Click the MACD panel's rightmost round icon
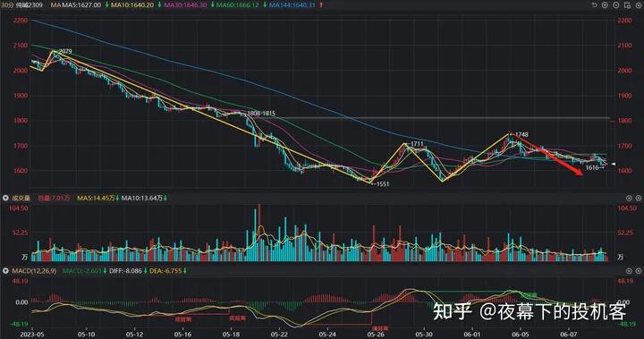The width and height of the screenshot is (644, 339). (x=639, y=271)
